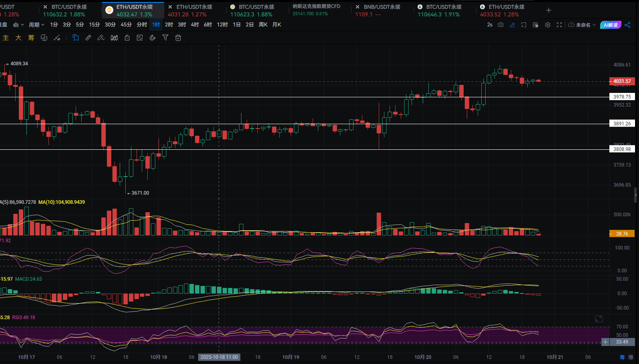The width and height of the screenshot is (639, 364).
Task: Click the share icon in toolbar
Action: tap(627, 25)
